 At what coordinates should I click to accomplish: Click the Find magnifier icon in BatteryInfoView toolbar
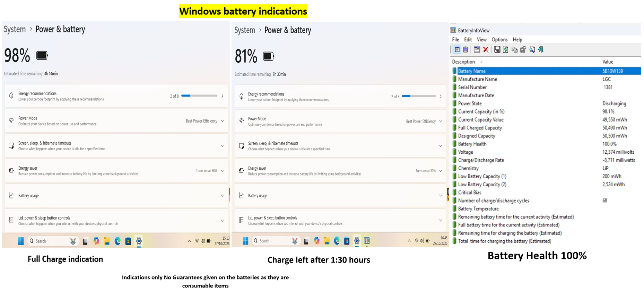tap(532, 50)
